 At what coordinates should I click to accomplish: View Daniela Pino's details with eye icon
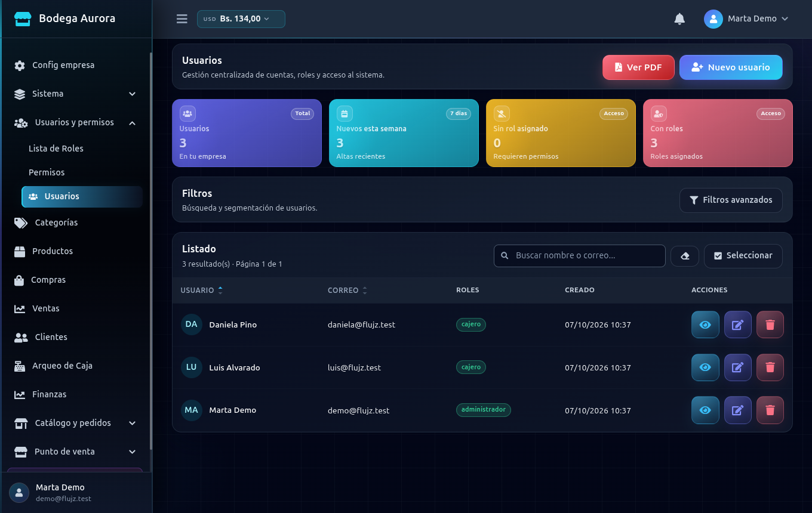point(705,325)
